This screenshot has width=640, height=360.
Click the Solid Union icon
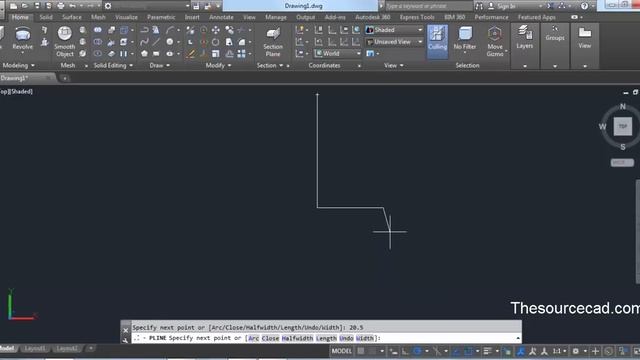98,30
